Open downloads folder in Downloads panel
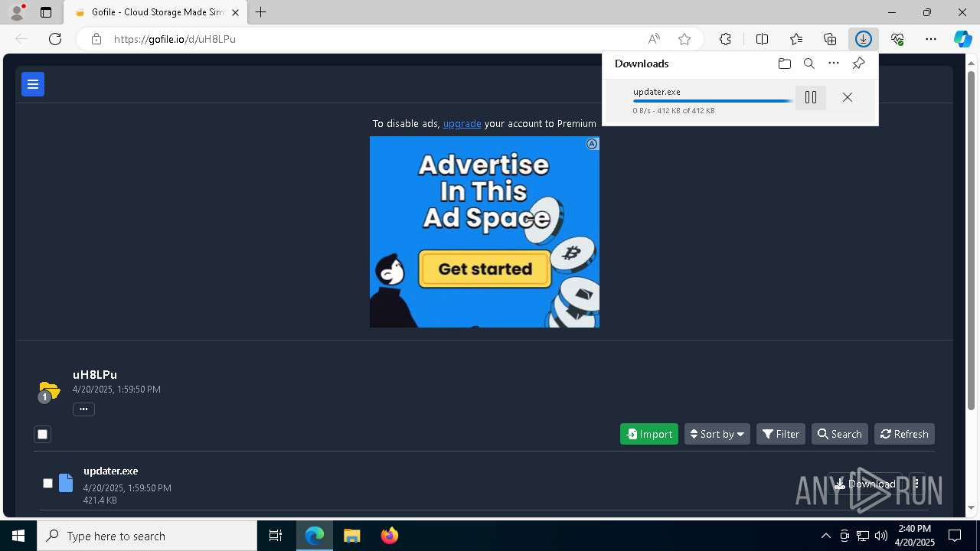 pyautogui.click(x=784, y=64)
